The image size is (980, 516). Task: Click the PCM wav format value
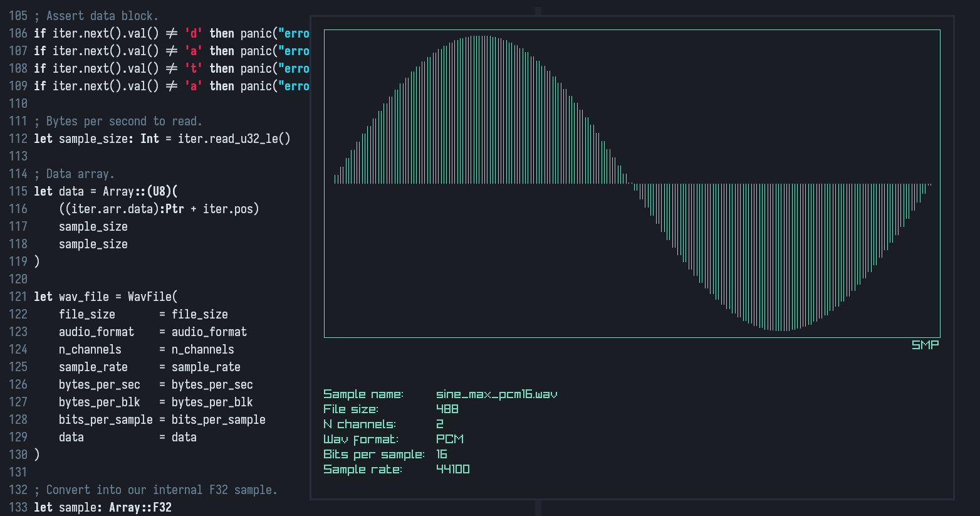click(x=449, y=440)
